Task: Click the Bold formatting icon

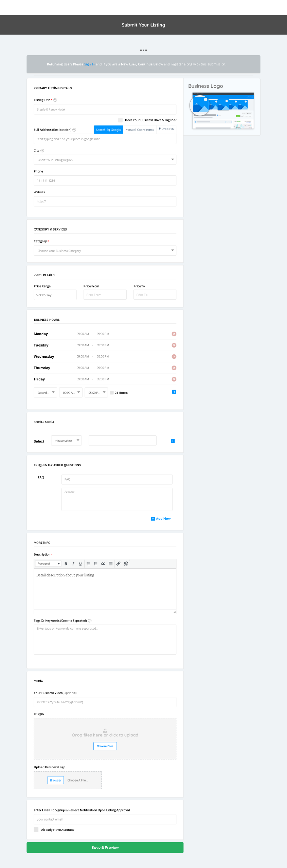Action: (66, 564)
